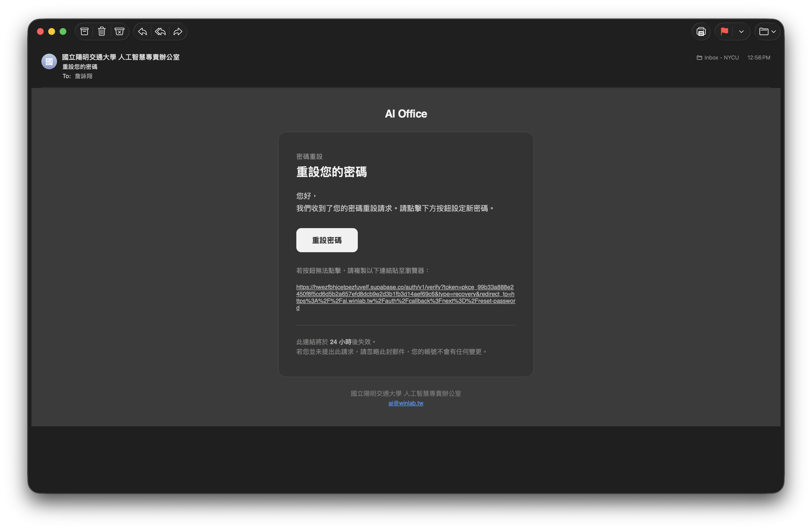Click the ai@winlab.tw email link
The width and height of the screenshot is (812, 530).
[406, 403]
